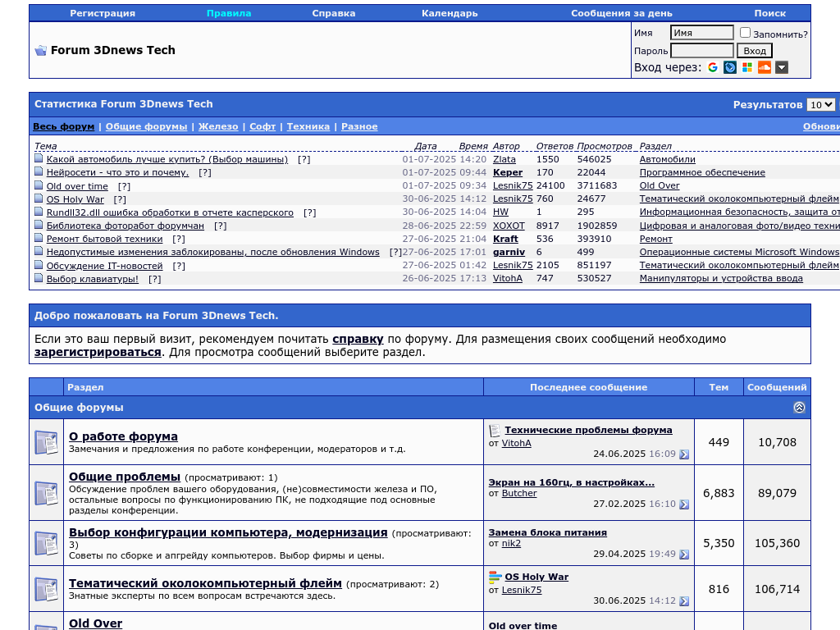Open the О работе форума forum

coord(123,436)
